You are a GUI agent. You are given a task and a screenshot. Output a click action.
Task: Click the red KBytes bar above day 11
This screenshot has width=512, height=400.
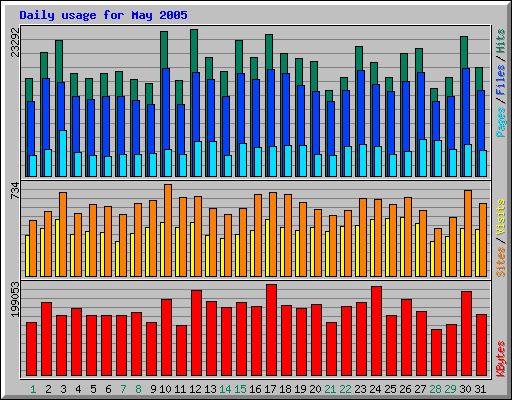[x=181, y=351]
